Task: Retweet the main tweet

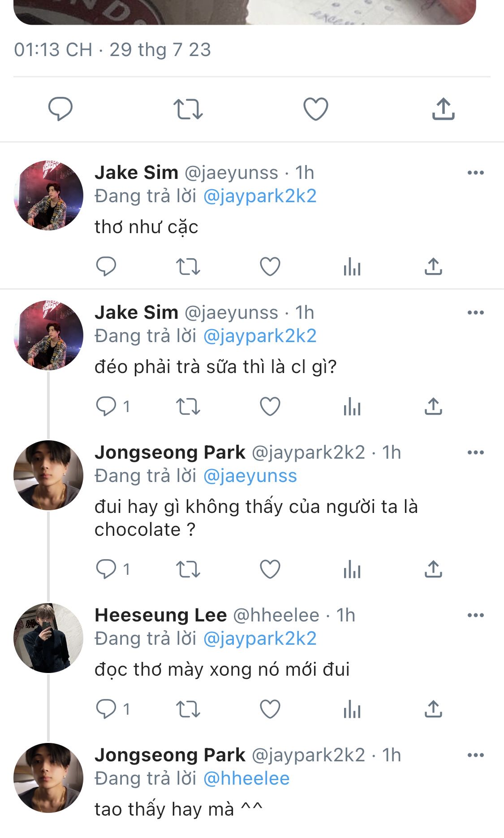Action: point(188,109)
